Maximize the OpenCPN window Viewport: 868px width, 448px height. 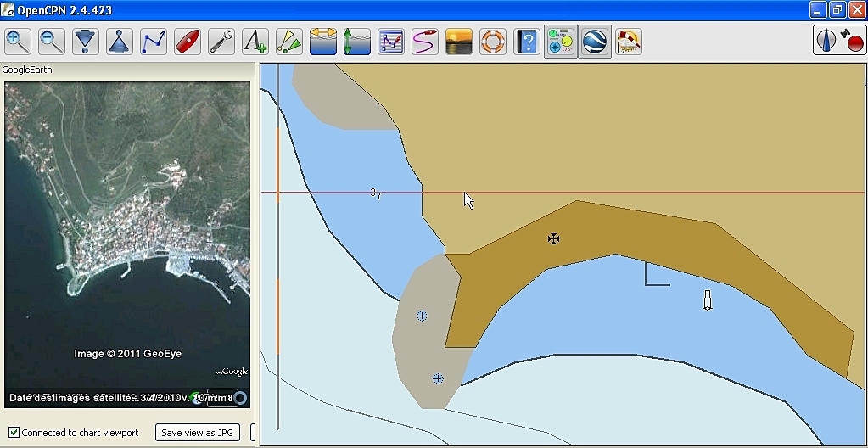837,10
